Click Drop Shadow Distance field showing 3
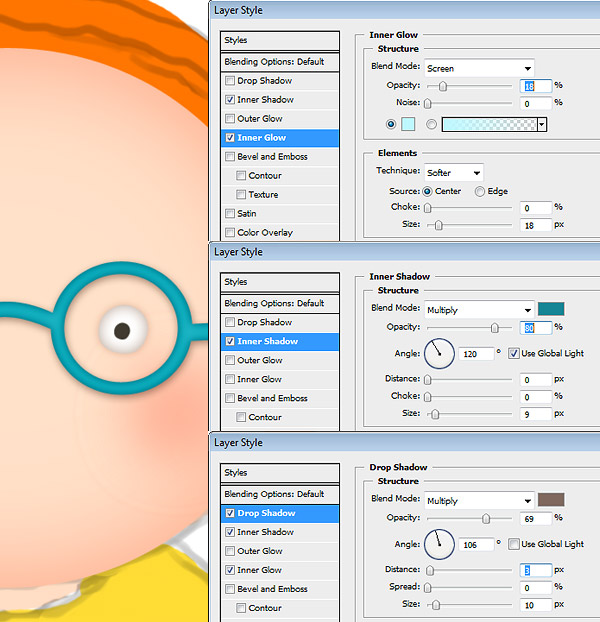Image resolution: width=600 pixels, height=622 pixels. coord(535,570)
